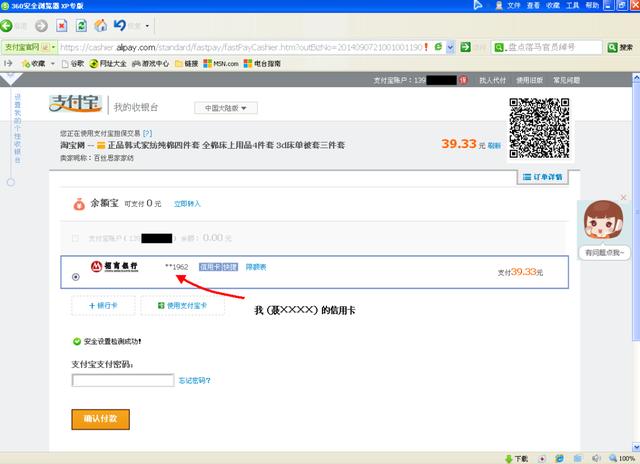The image size is (640, 464).
Task: Focus the alipay.com URL address field
Action: coord(241,47)
